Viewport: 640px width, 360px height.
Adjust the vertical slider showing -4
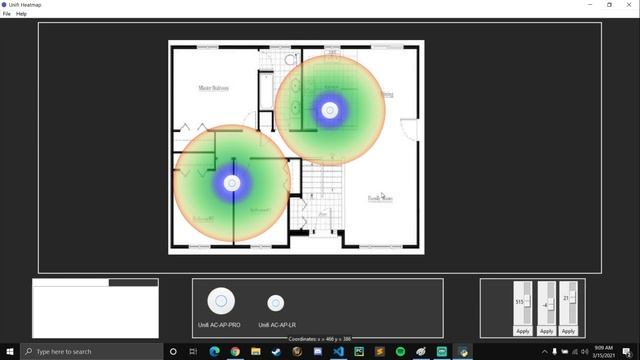pyautogui.click(x=550, y=304)
